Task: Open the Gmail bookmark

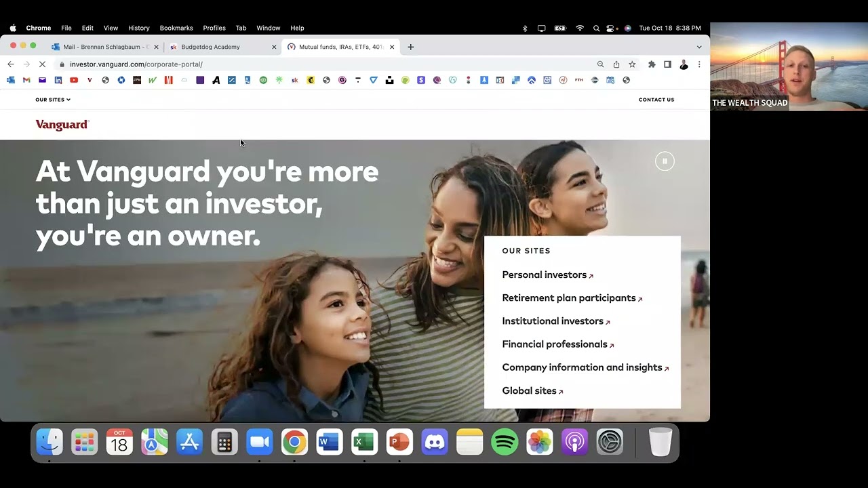Action: pos(26,80)
